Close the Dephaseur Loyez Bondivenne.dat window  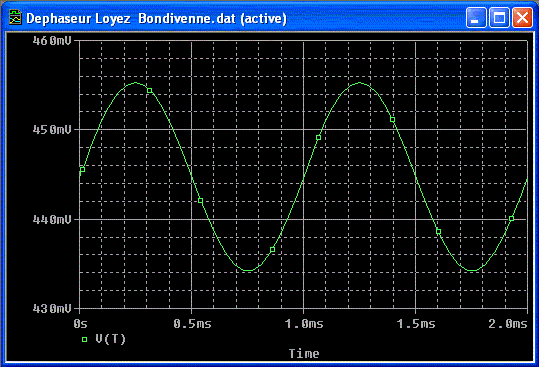tap(522, 18)
